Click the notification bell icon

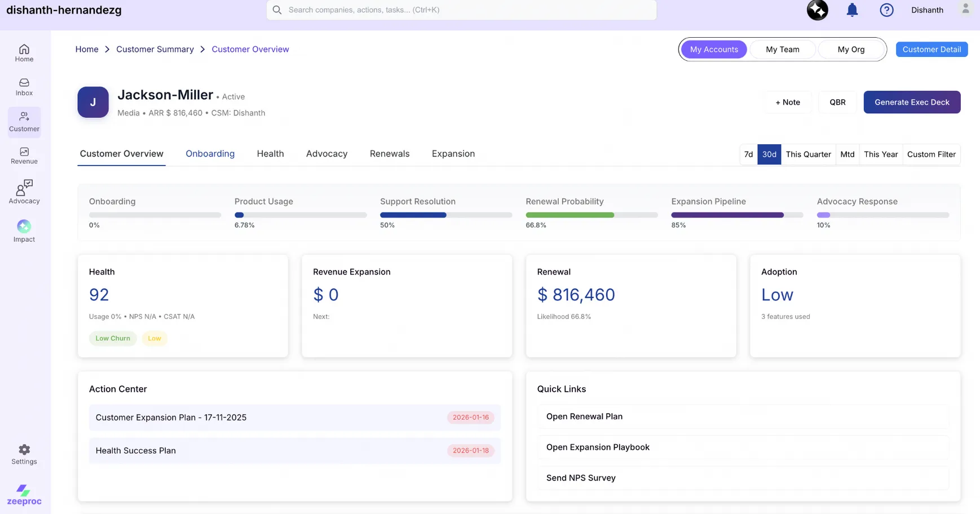pos(852,10)
